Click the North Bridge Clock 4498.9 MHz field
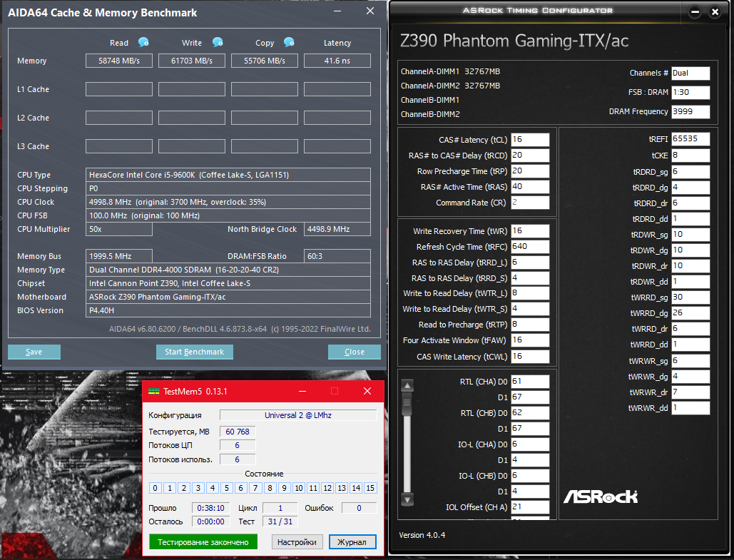Screen dimensions: 734x560 337,229
